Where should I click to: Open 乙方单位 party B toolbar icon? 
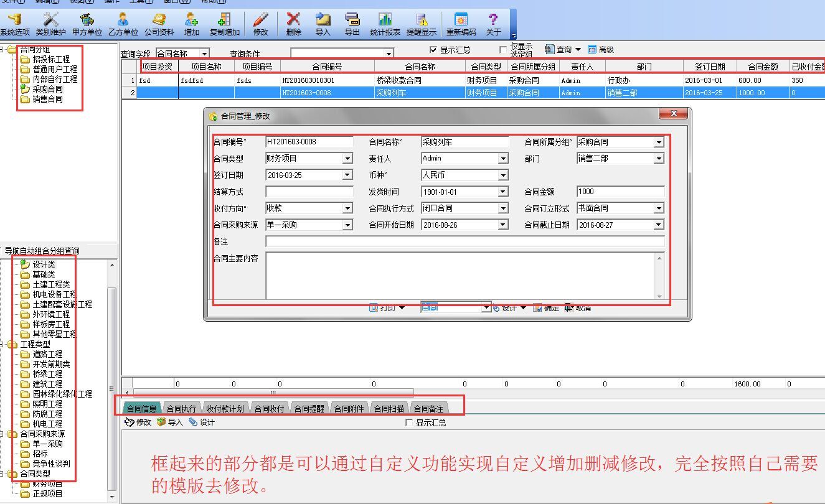(123, 24)
